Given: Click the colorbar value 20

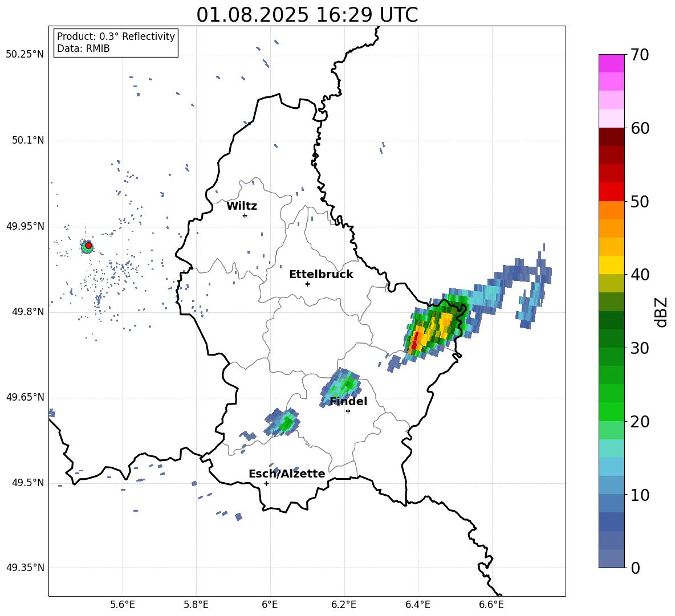Looking at the screenshot, I should pyautogui.click(x=640, y=422).
